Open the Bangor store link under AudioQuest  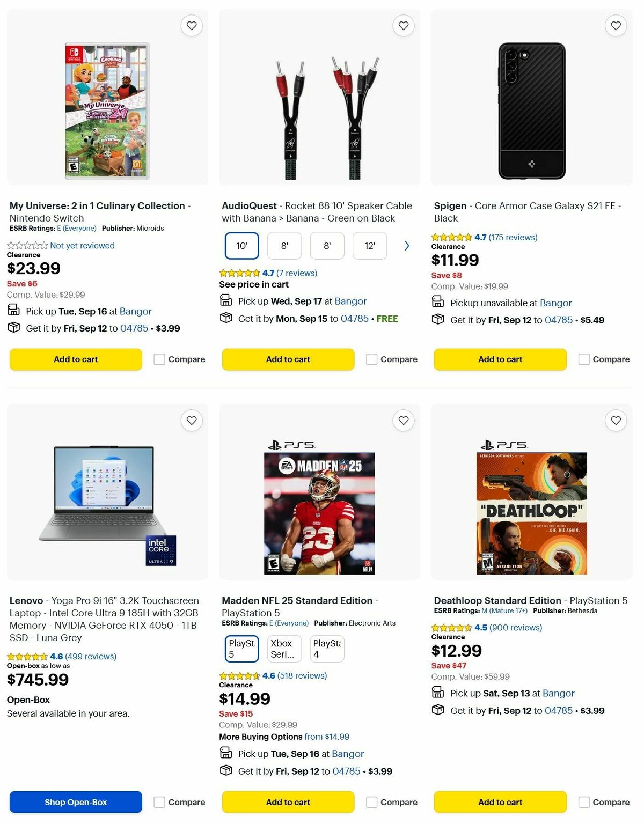pos(352,301)
